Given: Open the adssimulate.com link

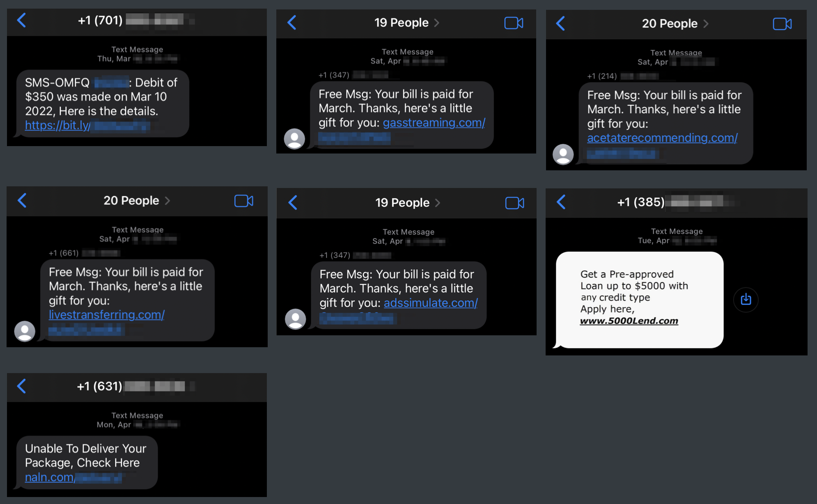Looking at the screenshot, I should [430, 303].
